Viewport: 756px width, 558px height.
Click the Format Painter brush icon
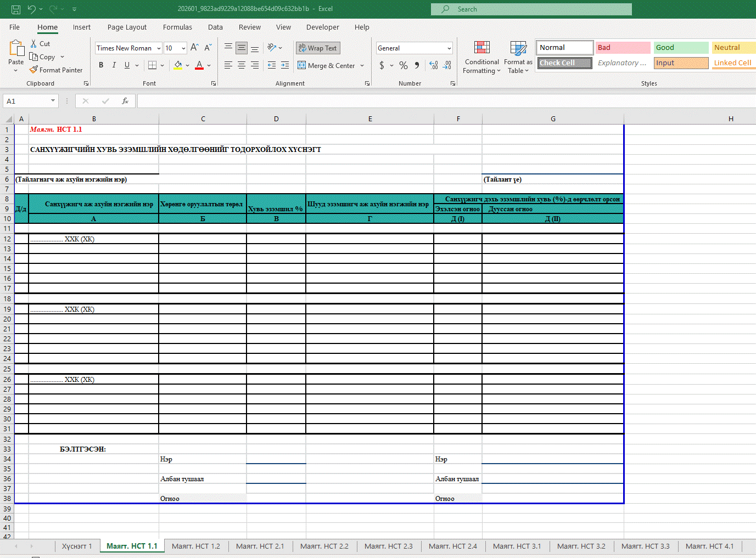[34, 70]
